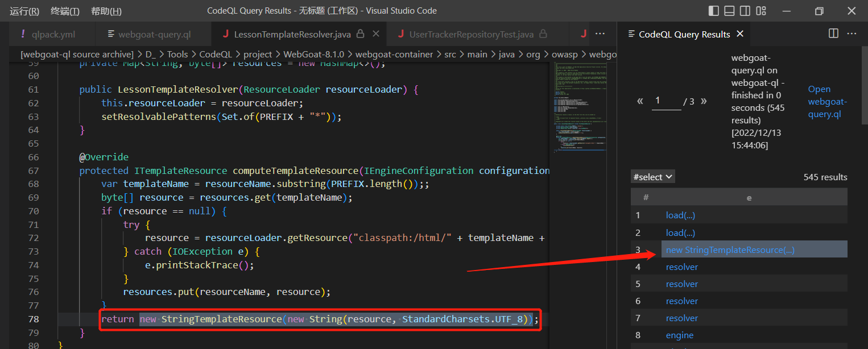Open the 终端(T) menu
868x349 pixels.
pos(65,11)
